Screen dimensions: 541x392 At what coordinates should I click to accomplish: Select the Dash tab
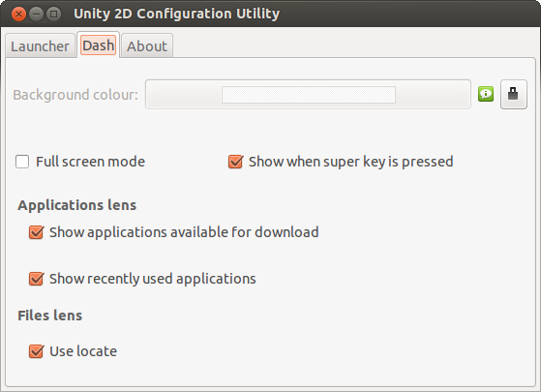(x=99, y=45)
